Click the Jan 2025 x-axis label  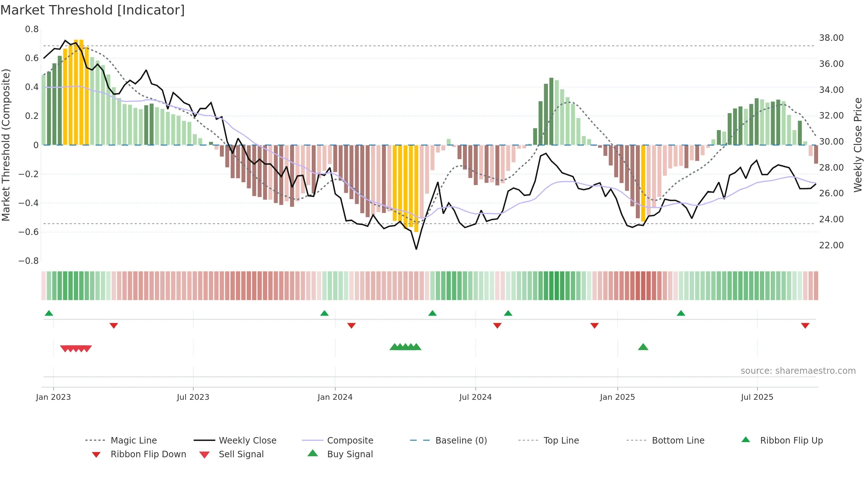tap(618, 397)
